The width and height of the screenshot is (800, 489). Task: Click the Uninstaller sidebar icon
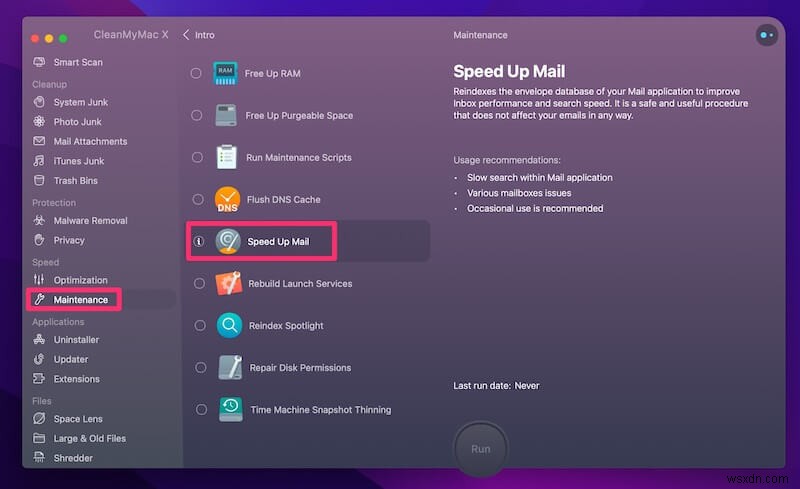click(39, 339)
